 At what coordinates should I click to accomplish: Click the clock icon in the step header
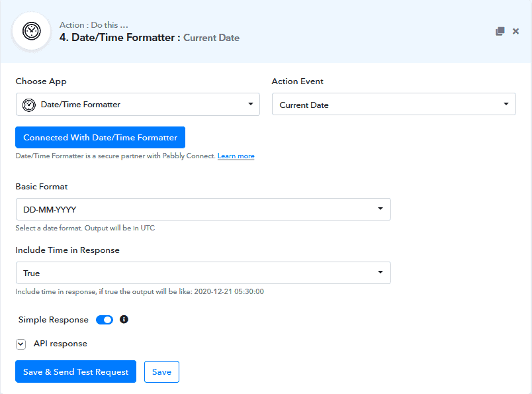31,30
